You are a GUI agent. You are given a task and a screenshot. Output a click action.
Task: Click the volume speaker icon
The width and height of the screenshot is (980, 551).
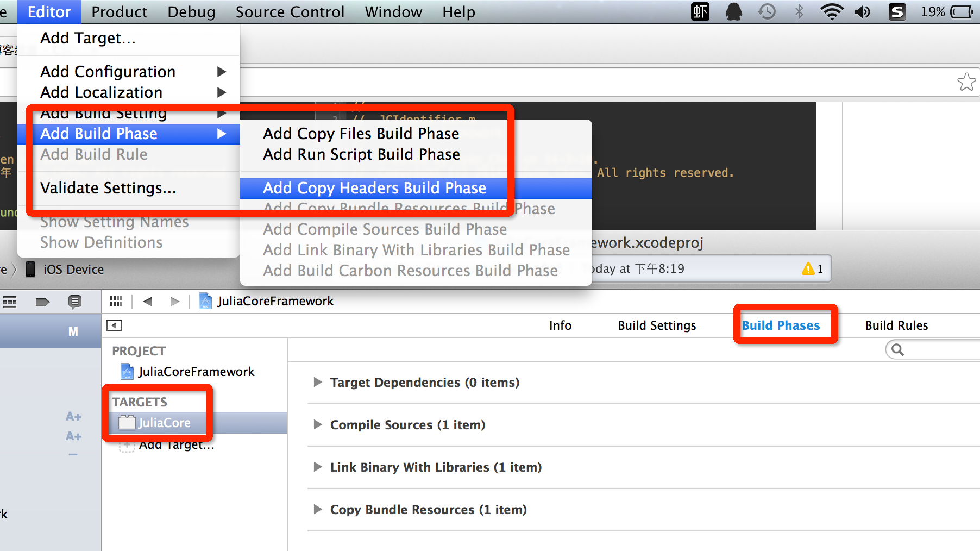[862, 11]
